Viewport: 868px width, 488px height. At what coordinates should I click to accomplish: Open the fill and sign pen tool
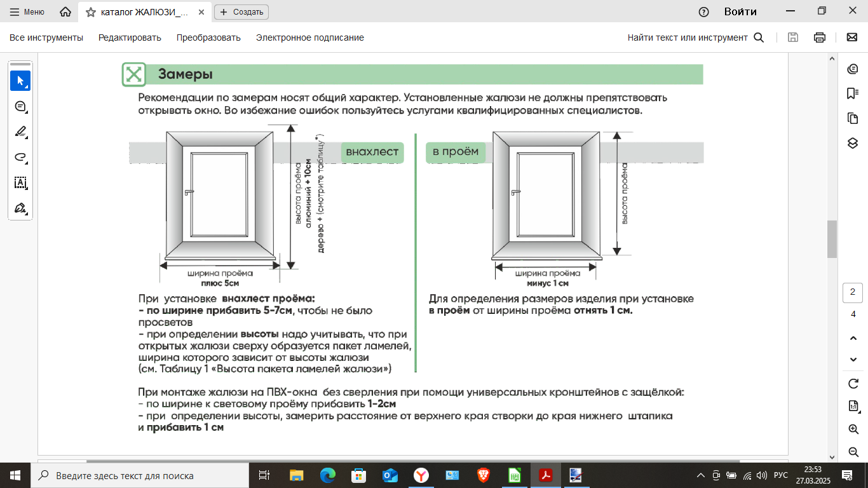(20, 208)
